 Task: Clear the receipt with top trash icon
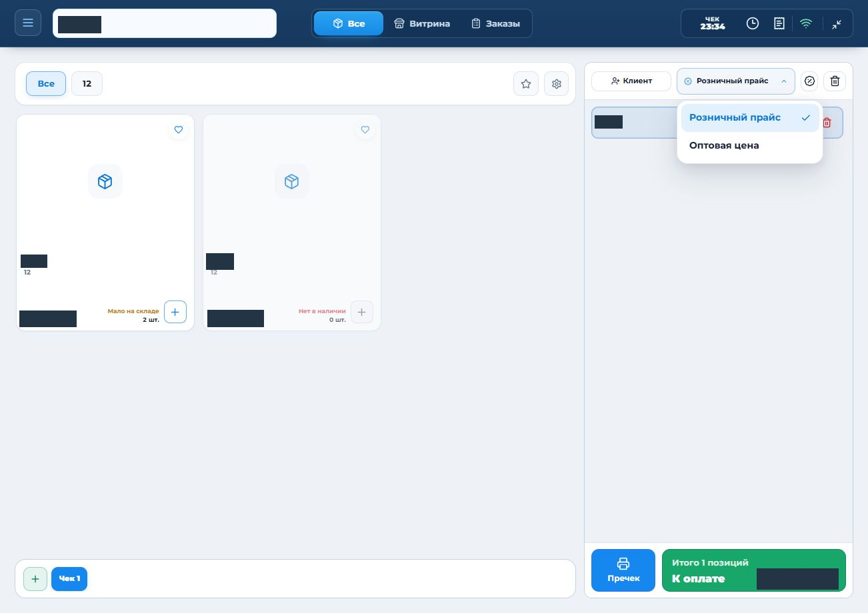(835, 81)
